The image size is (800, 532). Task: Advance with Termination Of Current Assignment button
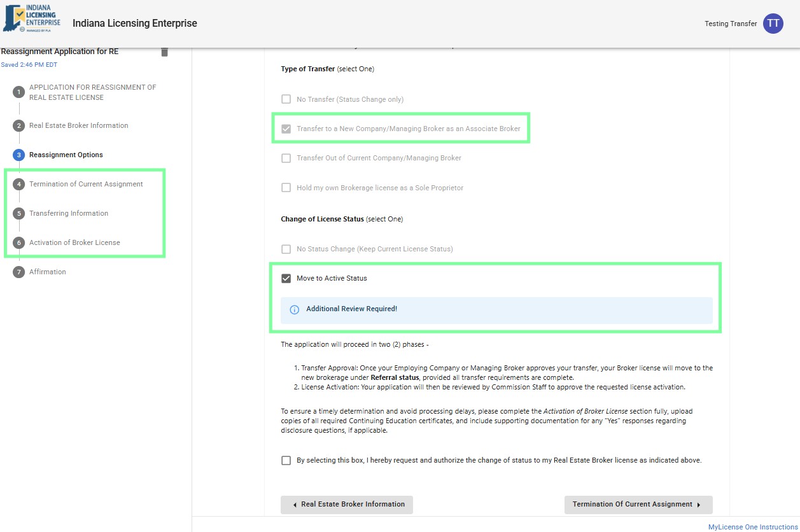click(x=638, y=504)
